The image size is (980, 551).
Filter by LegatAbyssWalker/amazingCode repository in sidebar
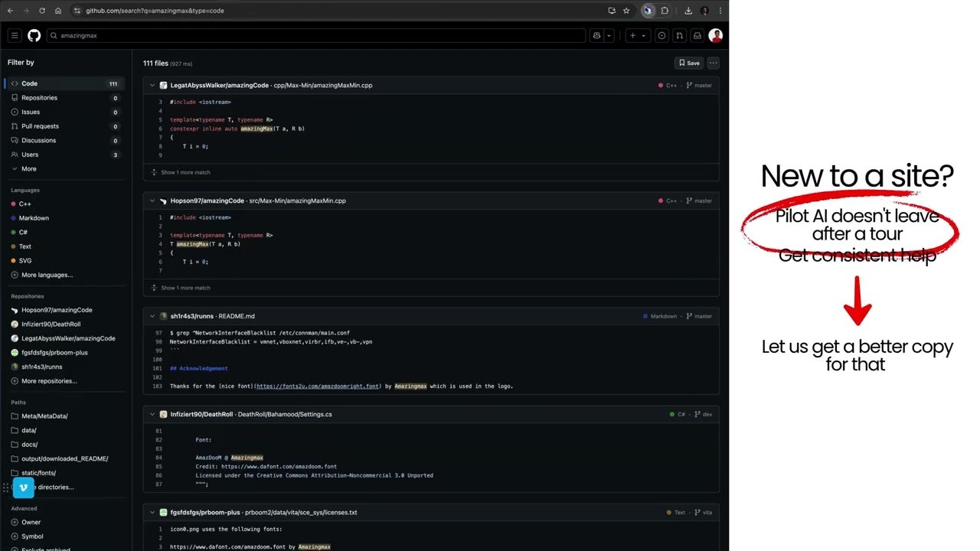(64, 338)
